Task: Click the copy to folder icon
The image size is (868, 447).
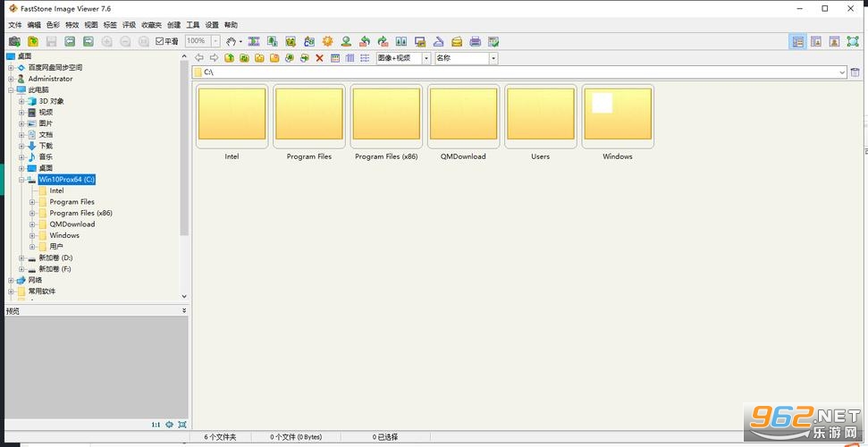Action: coord(289,57)
